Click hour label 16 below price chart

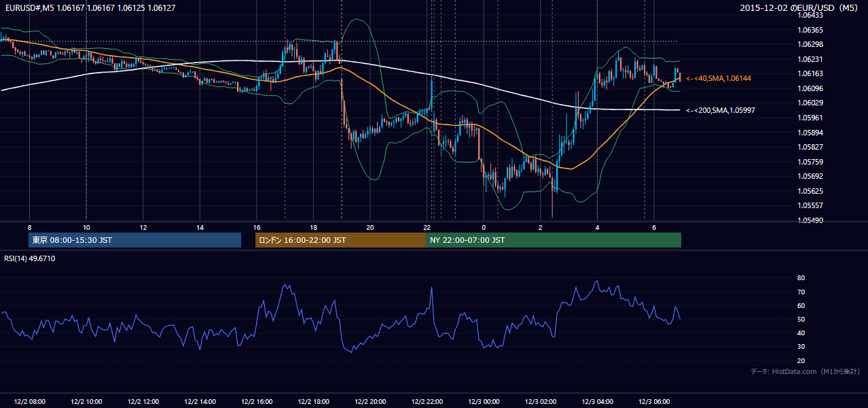click(257, 227)
